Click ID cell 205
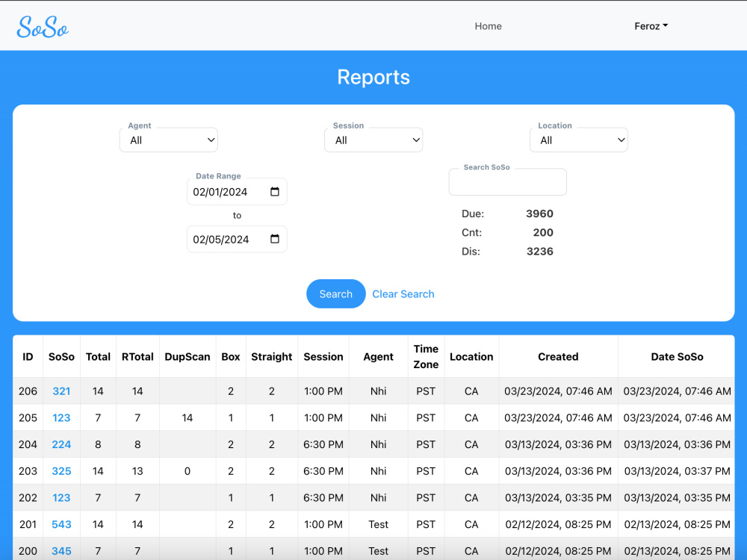The height and width of the screenshot is (560, 747). (28, 417)
